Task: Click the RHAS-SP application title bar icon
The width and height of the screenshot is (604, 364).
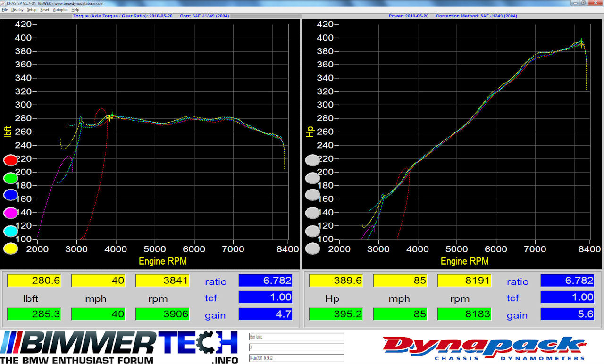Action: coord(3,3)
